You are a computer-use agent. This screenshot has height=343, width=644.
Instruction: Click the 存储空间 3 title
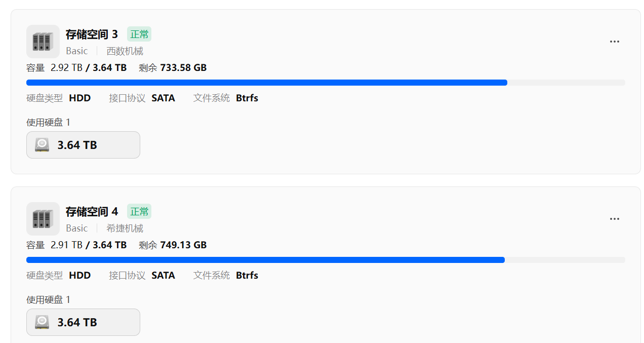[92, 34]
